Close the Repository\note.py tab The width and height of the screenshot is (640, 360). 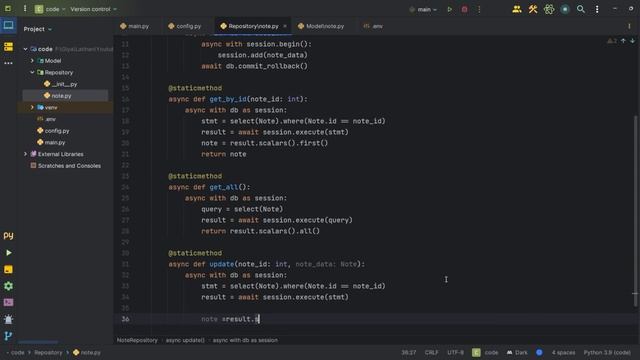(x=285, y=26)
